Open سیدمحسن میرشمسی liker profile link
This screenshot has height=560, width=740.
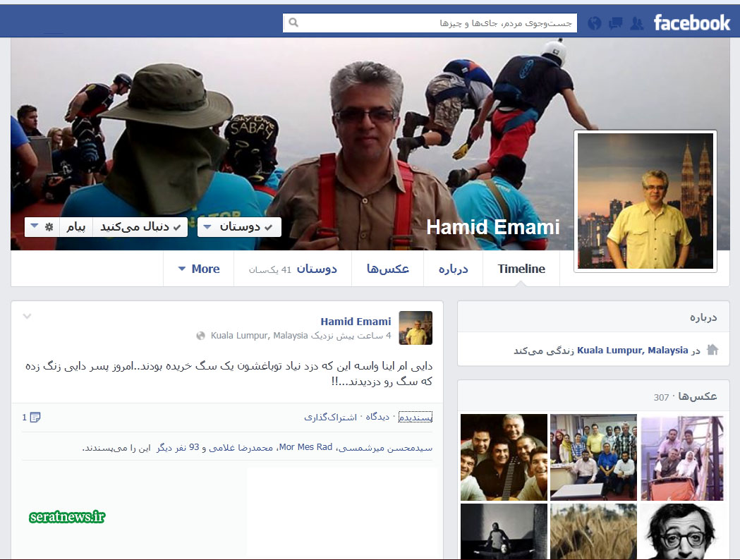click(x=387, y=447)
